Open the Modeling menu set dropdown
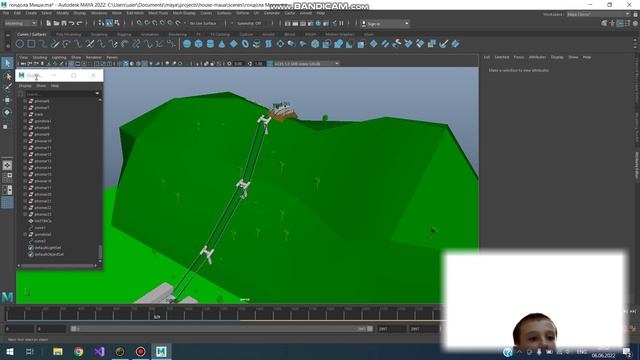 [x=20, y=23]
